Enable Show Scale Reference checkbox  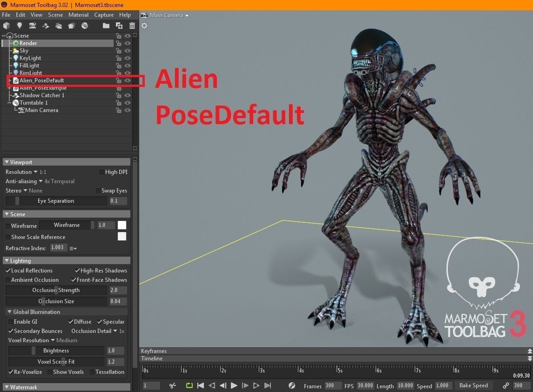coord(8,237)
